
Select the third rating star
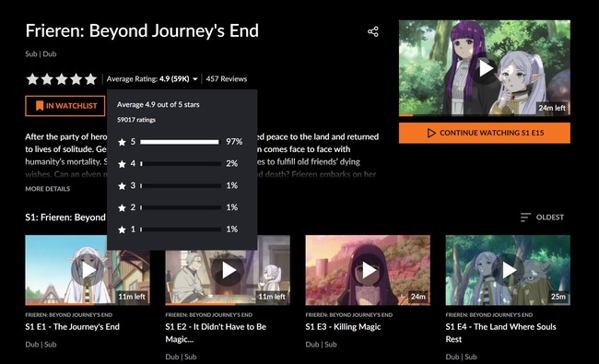(62, 79)
